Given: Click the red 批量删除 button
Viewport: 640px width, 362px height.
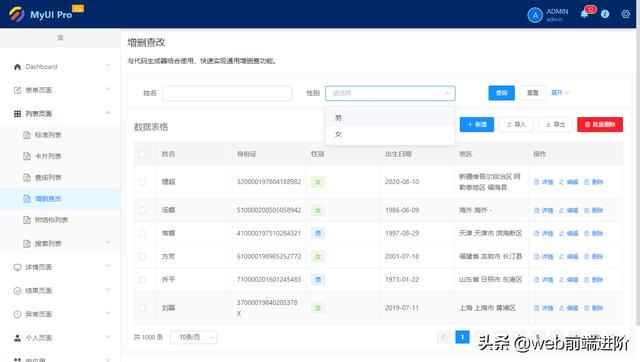Looking at the screenshot, I should [x=600, y=124].
